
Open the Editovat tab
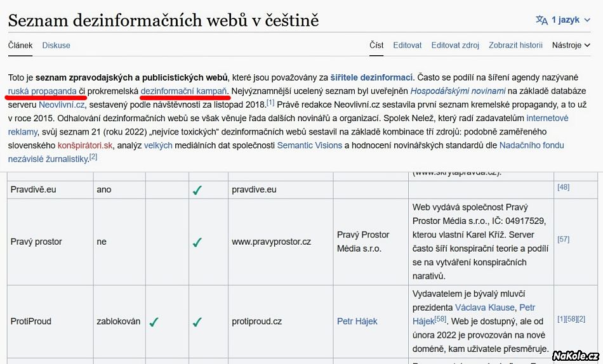(407, 45)
